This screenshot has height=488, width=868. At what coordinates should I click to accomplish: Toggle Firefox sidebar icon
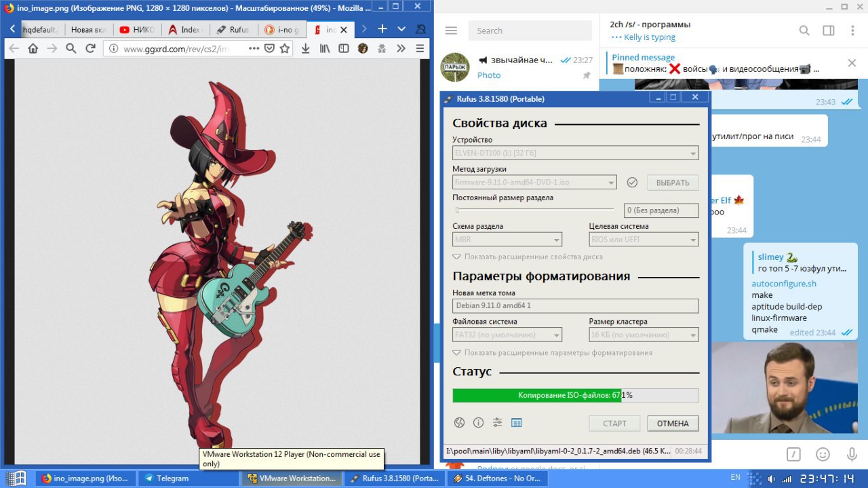344,49
